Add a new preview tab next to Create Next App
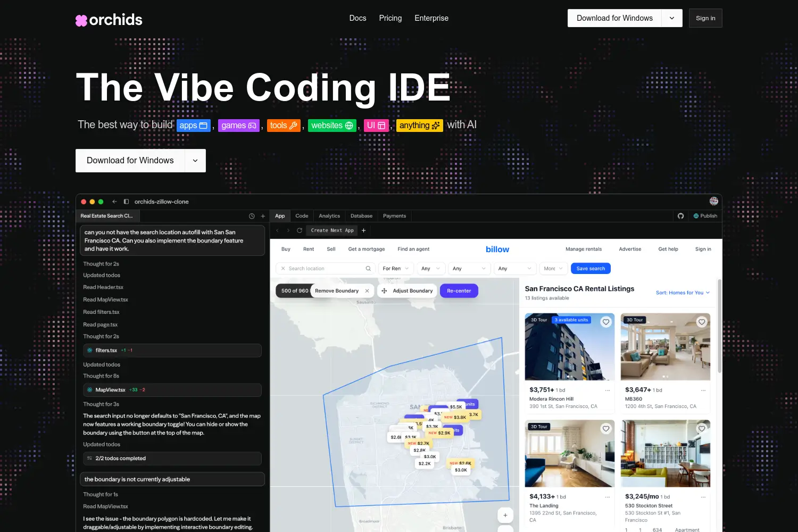Screen dimensions: 798x532 [364, 230]
